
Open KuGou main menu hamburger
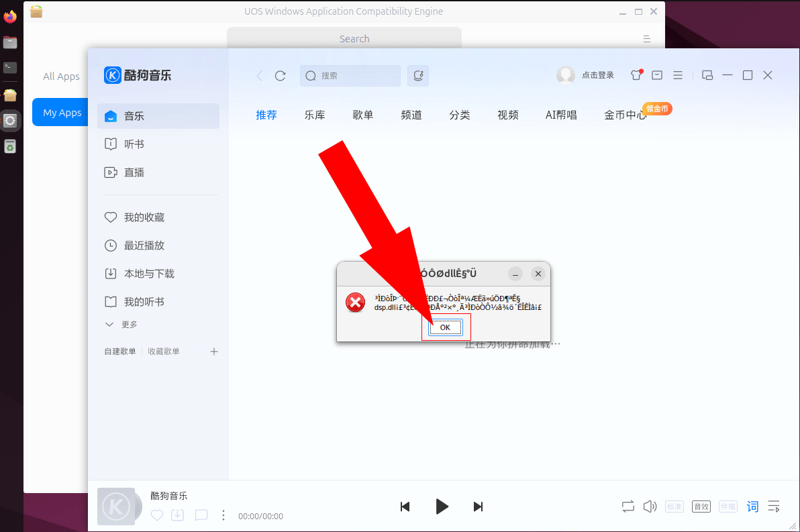coord(678,75)
